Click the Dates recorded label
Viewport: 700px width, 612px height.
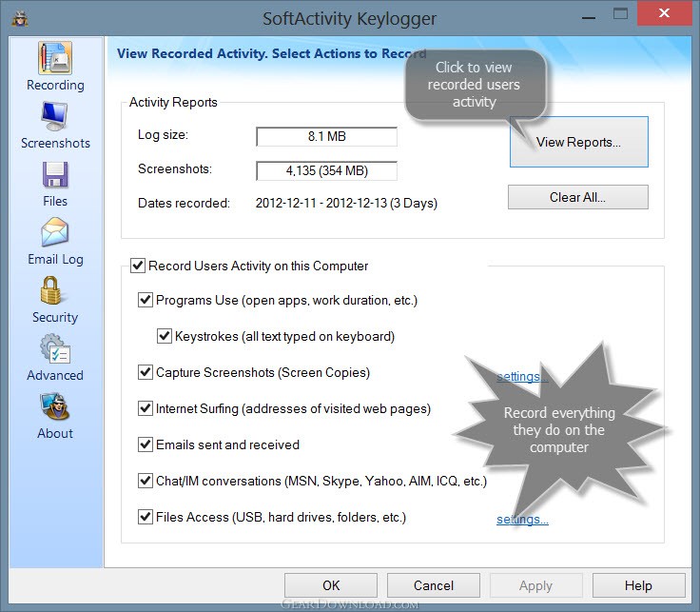[x=184, y=203]
